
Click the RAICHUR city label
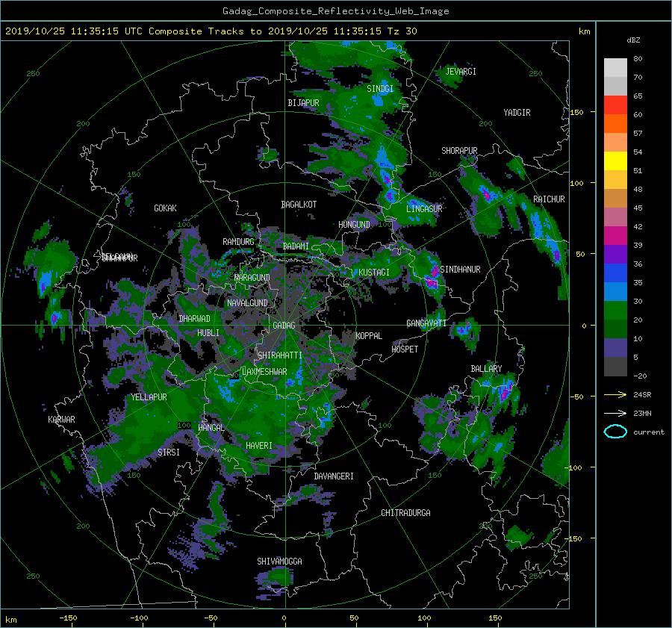[549, 199]
